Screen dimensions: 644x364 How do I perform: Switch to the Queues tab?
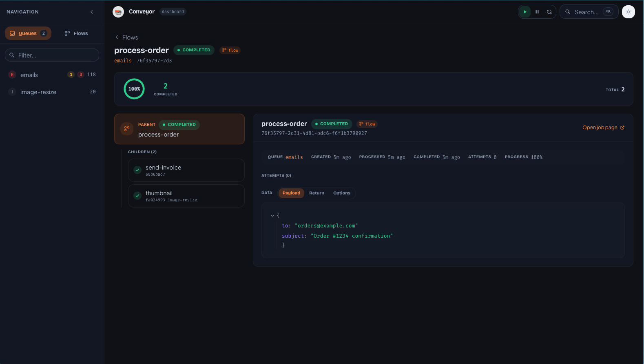(28, 33)
